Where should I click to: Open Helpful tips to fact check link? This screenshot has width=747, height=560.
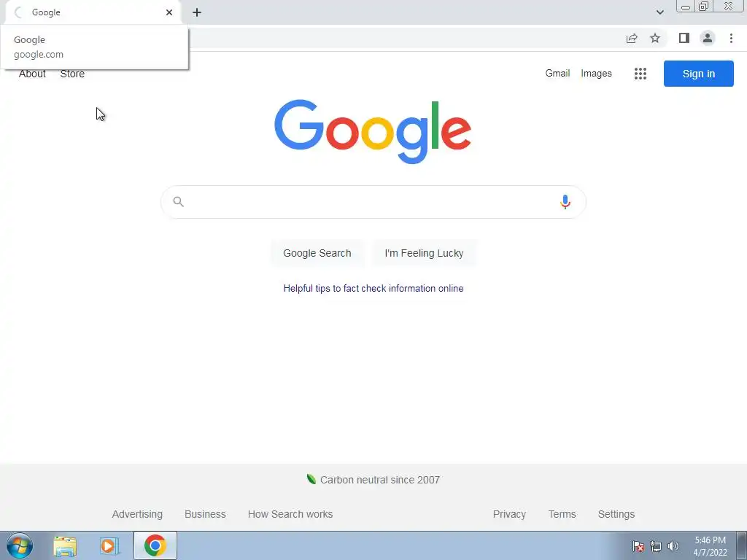(x=373, y=288)
